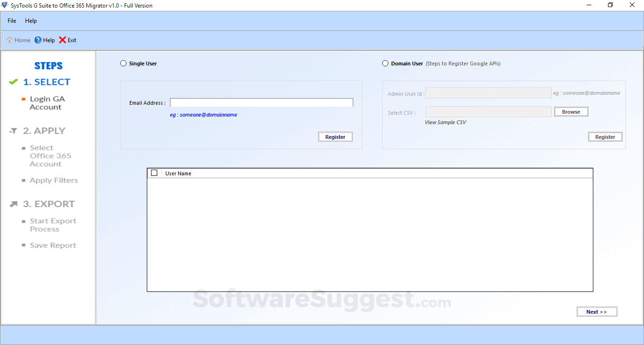Screen dimensions: 644x345
Task: Click the blue Help question mark icon
Action: click(x=38, y=40)
